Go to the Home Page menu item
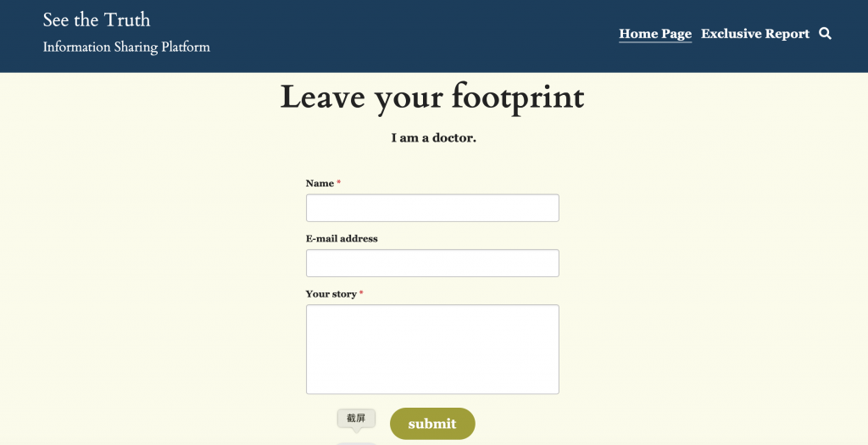This screenshot has height=445, width=868. point(655,34)
